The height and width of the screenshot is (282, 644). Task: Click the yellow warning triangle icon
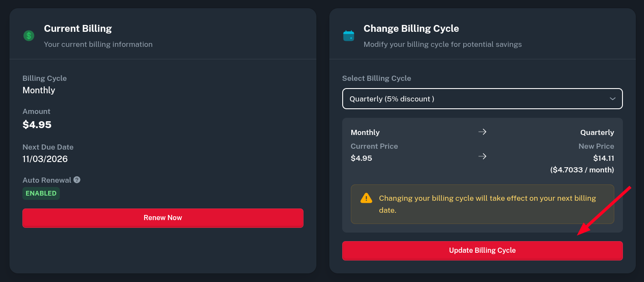pyautogui.click(x=366, y=198)
